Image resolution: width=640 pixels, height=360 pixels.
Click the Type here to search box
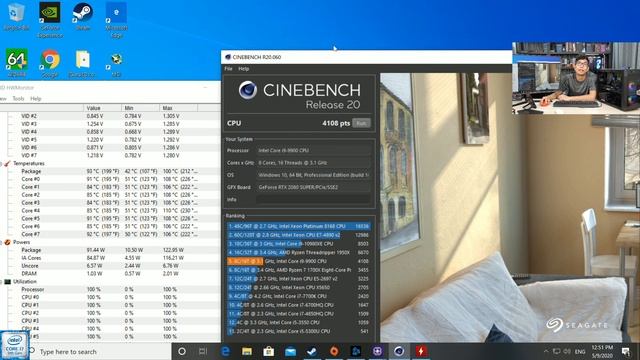[x=100, y=351]
